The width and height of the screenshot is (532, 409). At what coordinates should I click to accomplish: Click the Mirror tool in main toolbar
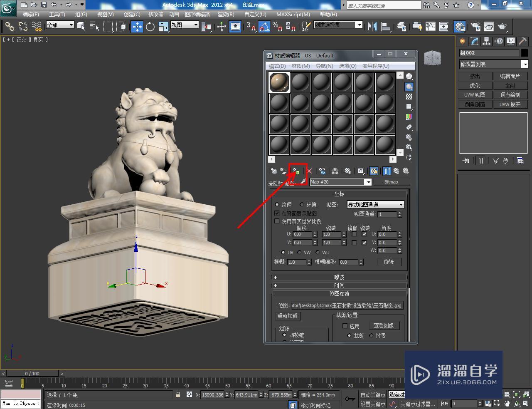click(372, 27)
